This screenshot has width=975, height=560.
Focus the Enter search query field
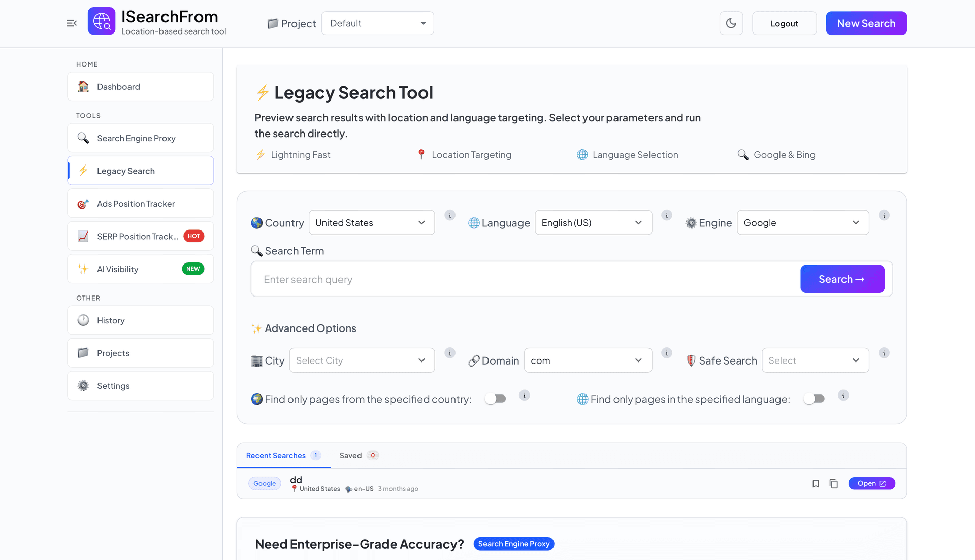coord(526,279)
